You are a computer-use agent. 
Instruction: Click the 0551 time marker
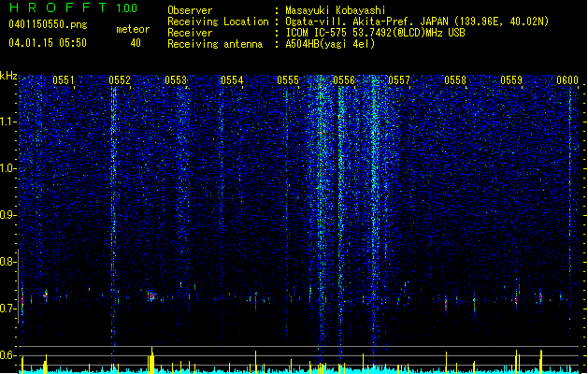(64, 80)
